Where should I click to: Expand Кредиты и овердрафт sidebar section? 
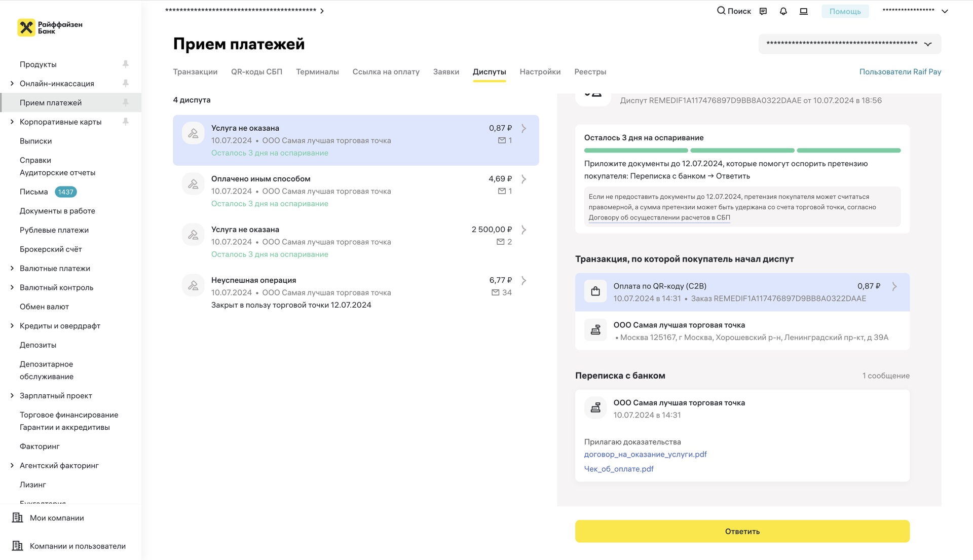click(x=12, y=325)
